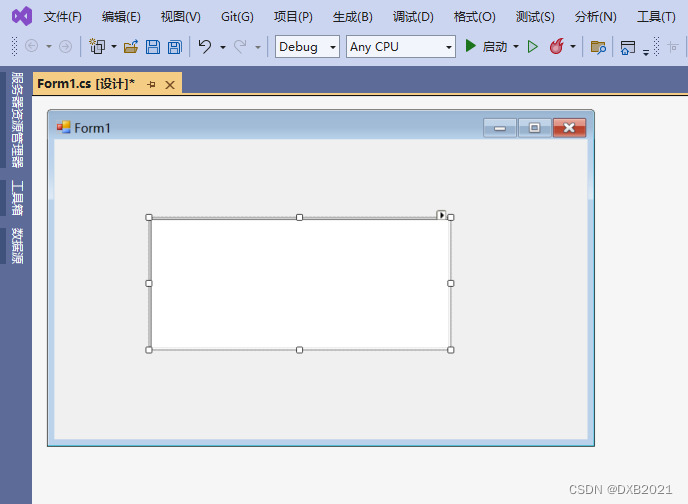
Task: Click the Form1 title text
Action: 92,128
